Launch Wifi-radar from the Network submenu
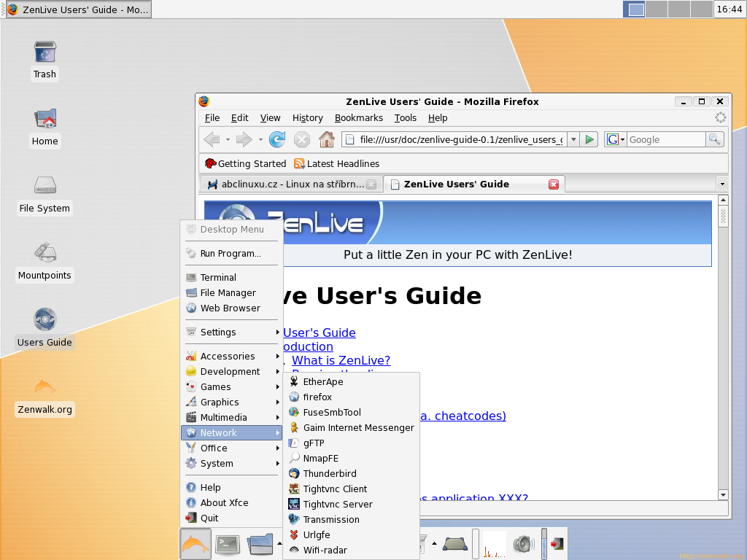 [351, 551]
